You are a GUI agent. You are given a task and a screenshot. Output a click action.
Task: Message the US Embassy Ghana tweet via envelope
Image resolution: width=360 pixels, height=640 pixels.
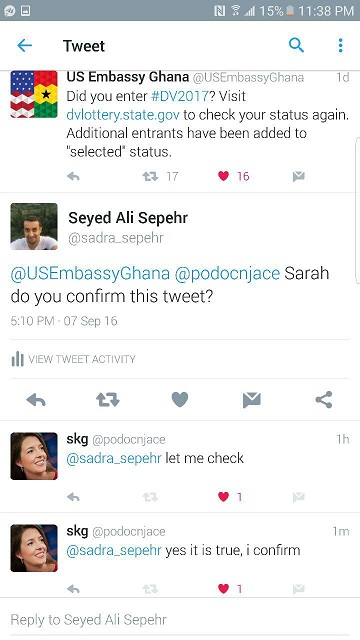(x=298, y=176)
